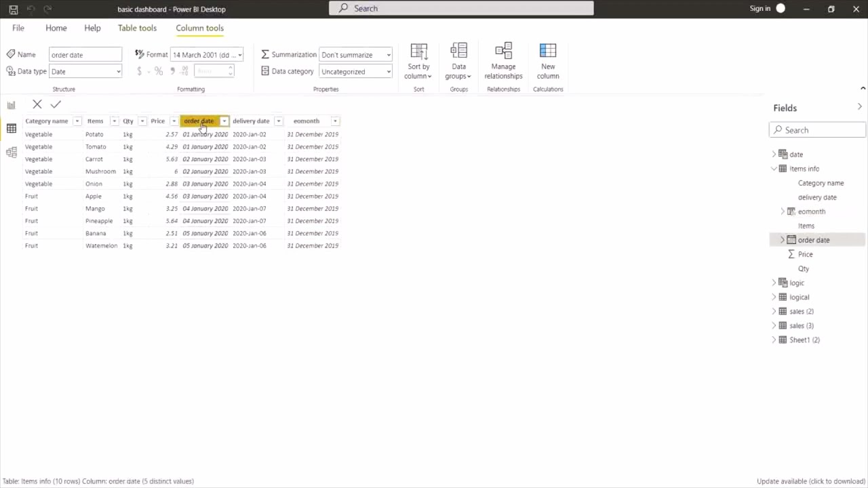Open the Data category dropdown
This screenshot has height=488, width=868.
(x=356, y=71)
